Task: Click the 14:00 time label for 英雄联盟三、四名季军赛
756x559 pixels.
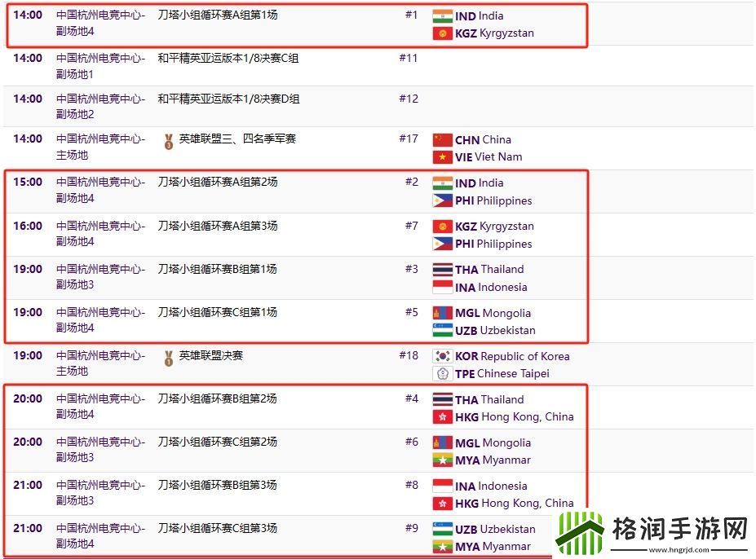Action: pyautogui.click(x=27, y=139)
